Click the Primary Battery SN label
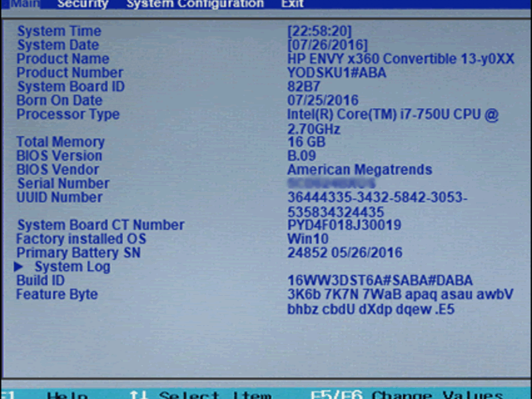The height and width of the screenshot is (399, 532). (78, 253)
